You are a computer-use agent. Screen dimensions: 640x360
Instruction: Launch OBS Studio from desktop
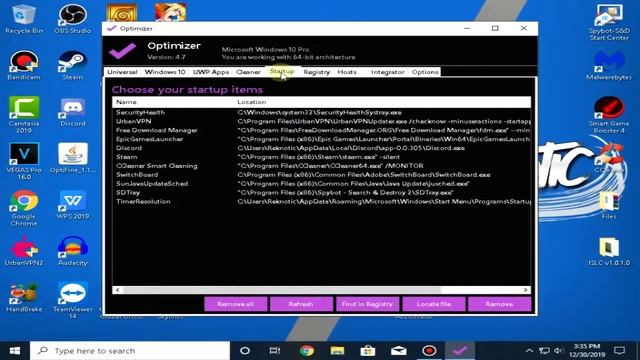[x=73, y=19]
